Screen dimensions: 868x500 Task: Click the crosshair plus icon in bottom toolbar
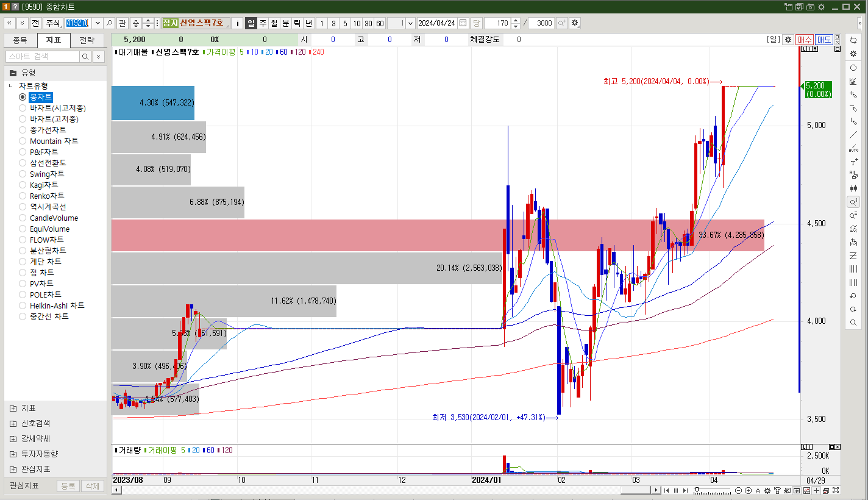pyautogui.click(x=816, y=490)
